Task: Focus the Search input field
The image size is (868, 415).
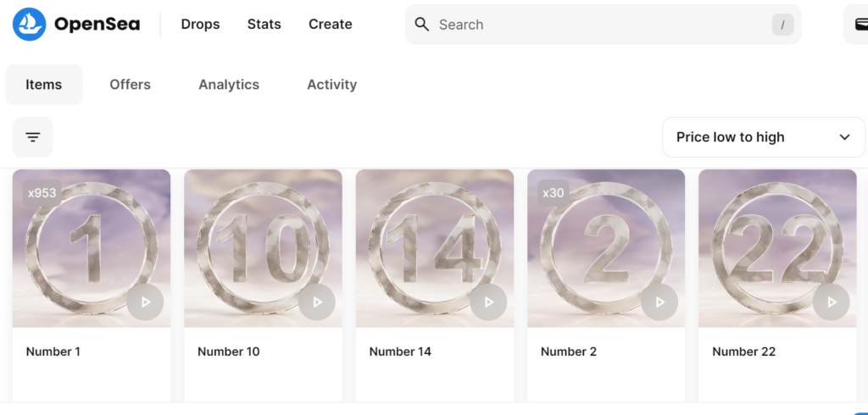Action: click(603, 25)
